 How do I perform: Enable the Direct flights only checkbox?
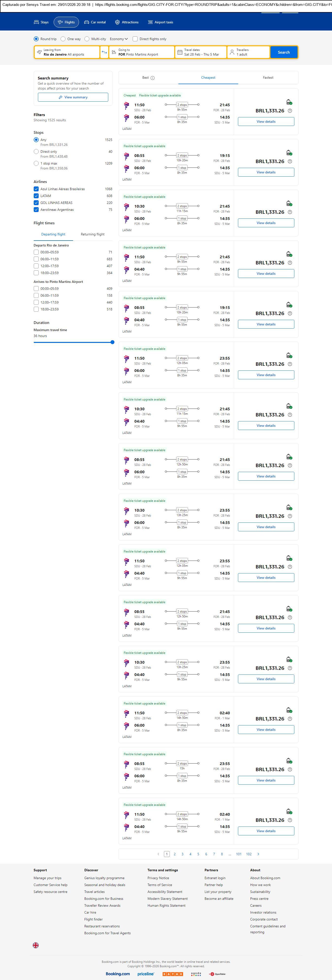(135, 39)
